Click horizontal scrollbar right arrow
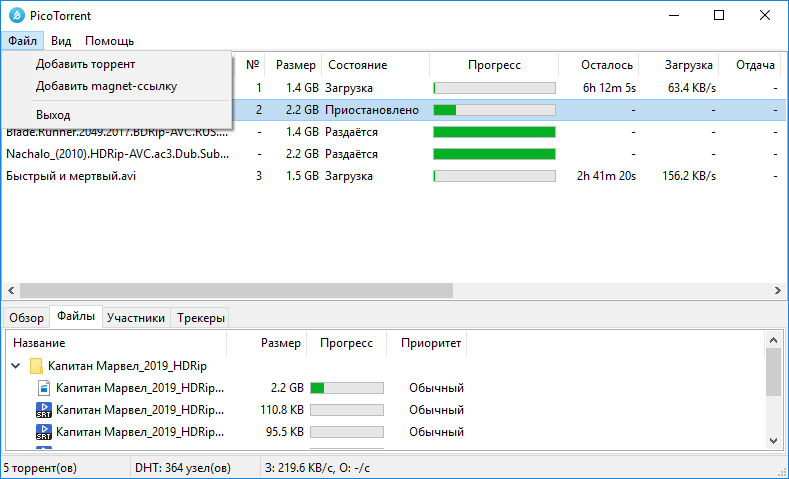The image size is (789, 479). pos(777,290)
